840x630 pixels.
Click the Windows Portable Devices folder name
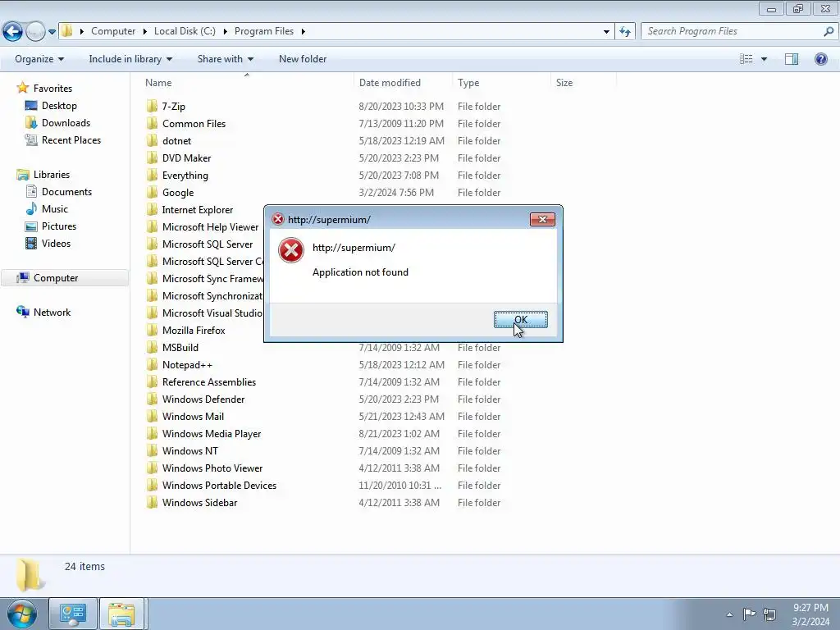point(219,486)
